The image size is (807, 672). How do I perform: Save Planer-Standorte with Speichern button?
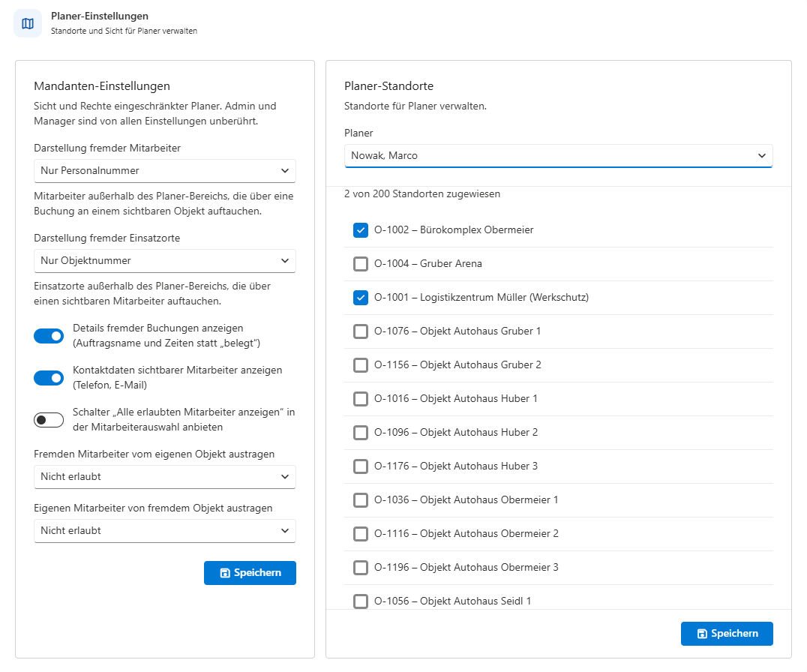tap(727, 634)
